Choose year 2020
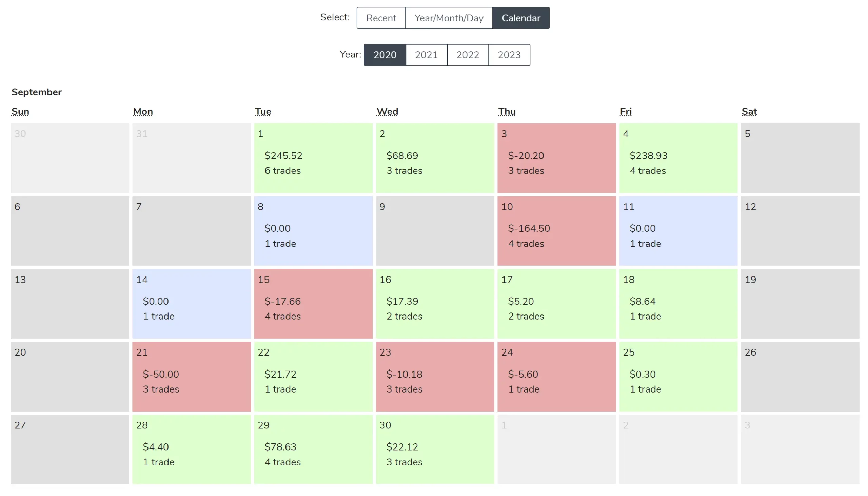Image resolution: width=868 pixels, height=496 pixels. coord(384,55)
